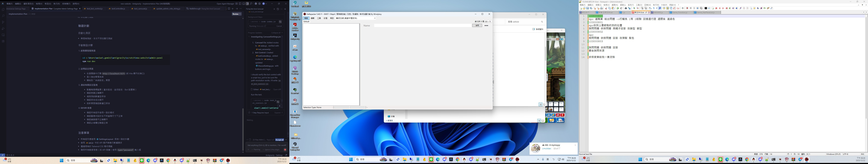The image size is (868, 164).
Task: Toggle word wrap in Notepad++ toolbar
Action: [x=650, y=8]
